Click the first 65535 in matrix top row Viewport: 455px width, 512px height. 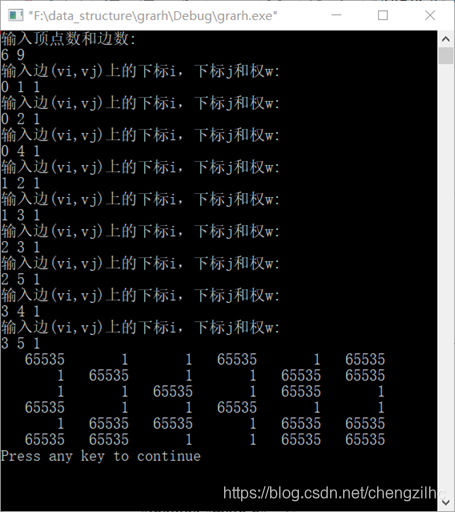tap(45, 359)
